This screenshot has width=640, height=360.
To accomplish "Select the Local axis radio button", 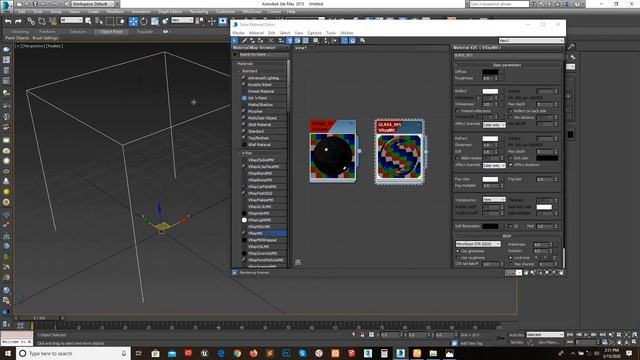I will coord(511,258).
